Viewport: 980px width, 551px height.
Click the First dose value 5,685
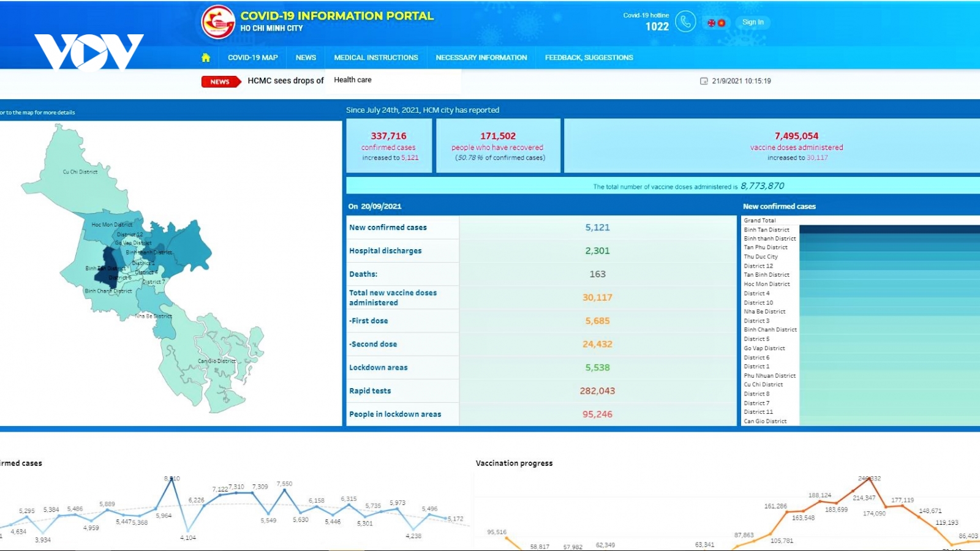(597, 321)
